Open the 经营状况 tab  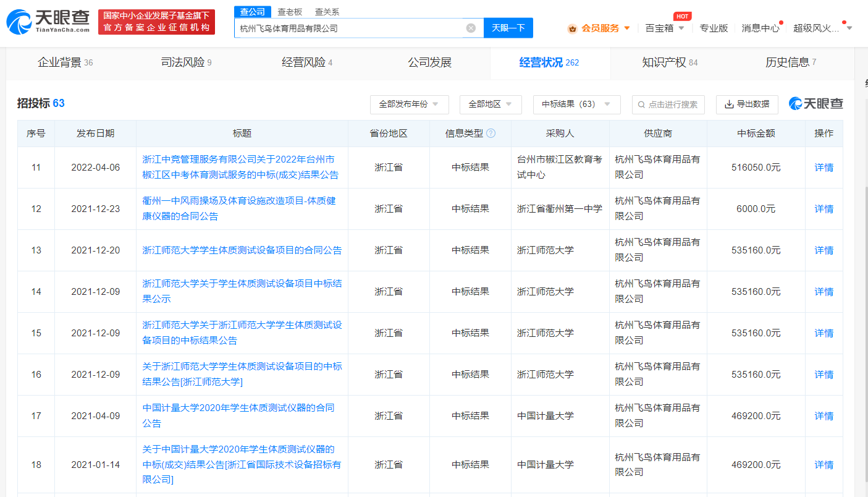coord(549,62)
